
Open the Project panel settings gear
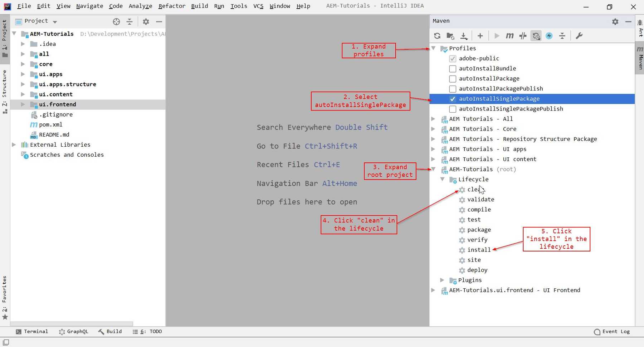tap(146, 21)
